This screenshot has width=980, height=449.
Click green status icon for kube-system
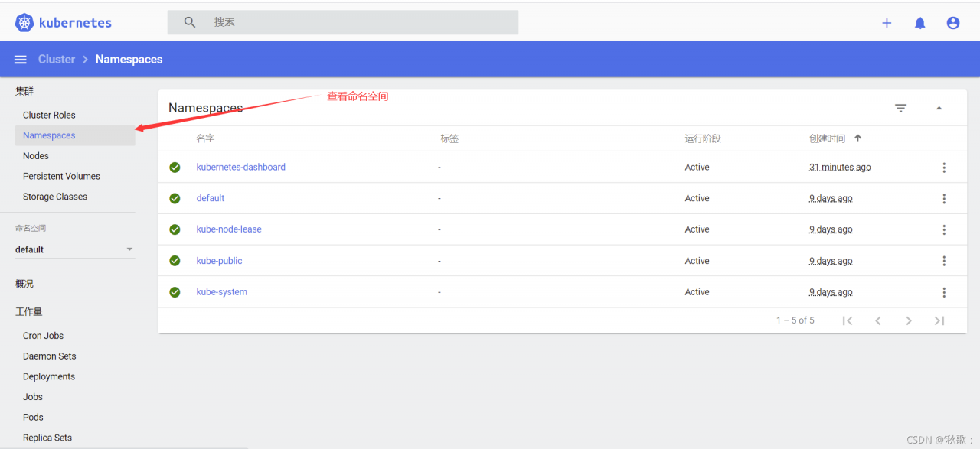(x=175, y=292)
